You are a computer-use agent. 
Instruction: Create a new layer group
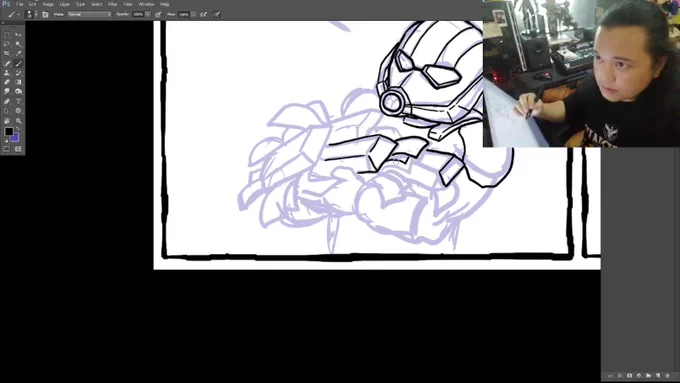(649, 376)
